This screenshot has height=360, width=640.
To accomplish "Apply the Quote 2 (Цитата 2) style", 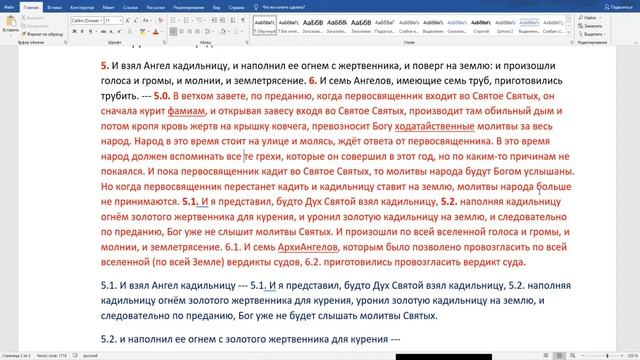I will pos(505,26).
